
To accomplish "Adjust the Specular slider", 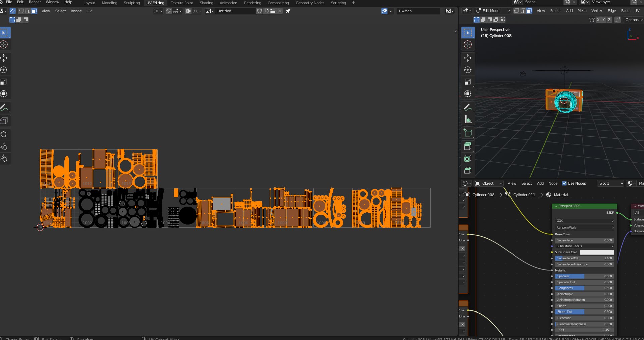I will pyautogui.click(x=585, y=276).
